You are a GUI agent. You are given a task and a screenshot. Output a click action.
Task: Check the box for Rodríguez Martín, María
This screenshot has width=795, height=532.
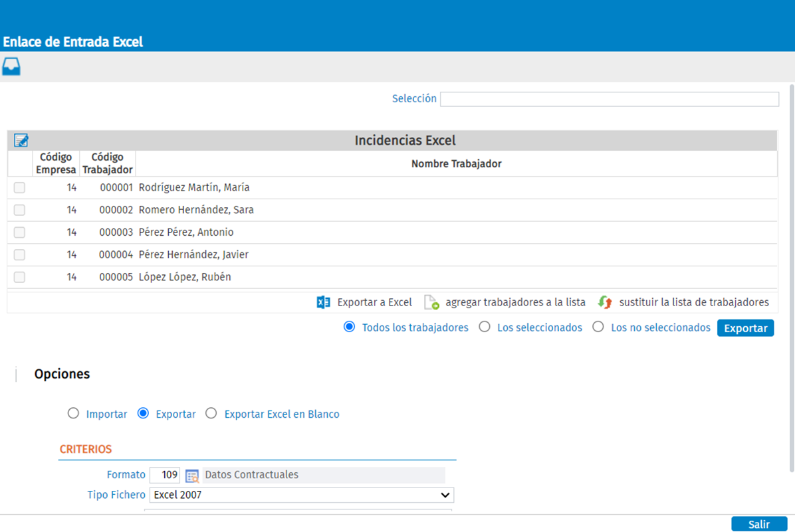pos(19,188)
